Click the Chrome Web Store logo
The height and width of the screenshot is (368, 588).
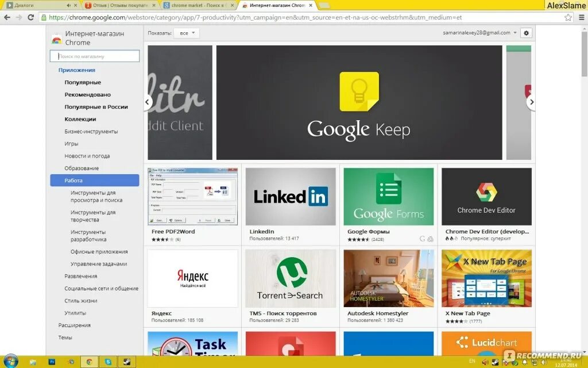click(x=56, y=39)
